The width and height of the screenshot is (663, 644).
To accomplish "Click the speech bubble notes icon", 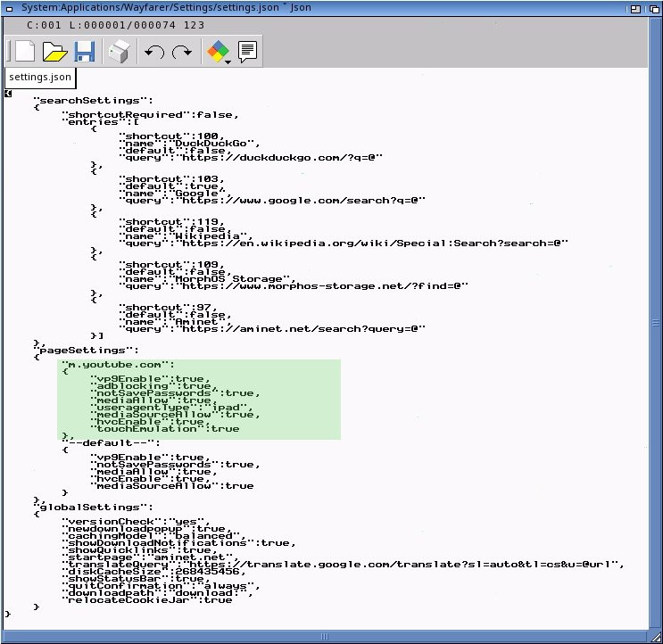I will (247, 52).
